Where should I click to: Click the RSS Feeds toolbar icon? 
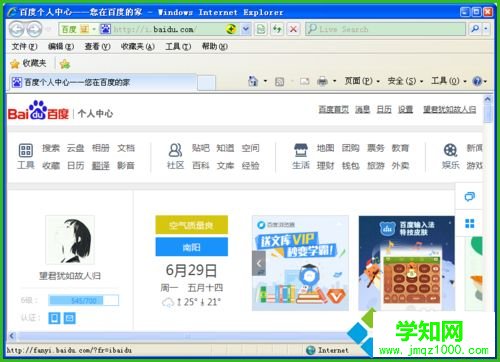tap(279, 81)
